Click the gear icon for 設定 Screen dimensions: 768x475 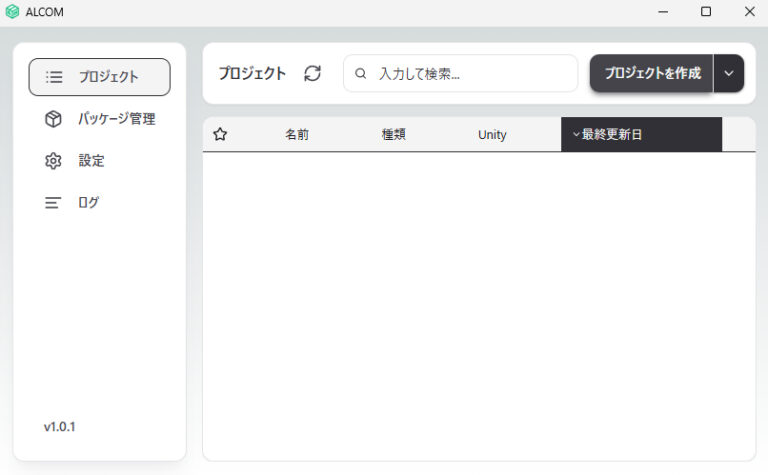click(53, 161)
